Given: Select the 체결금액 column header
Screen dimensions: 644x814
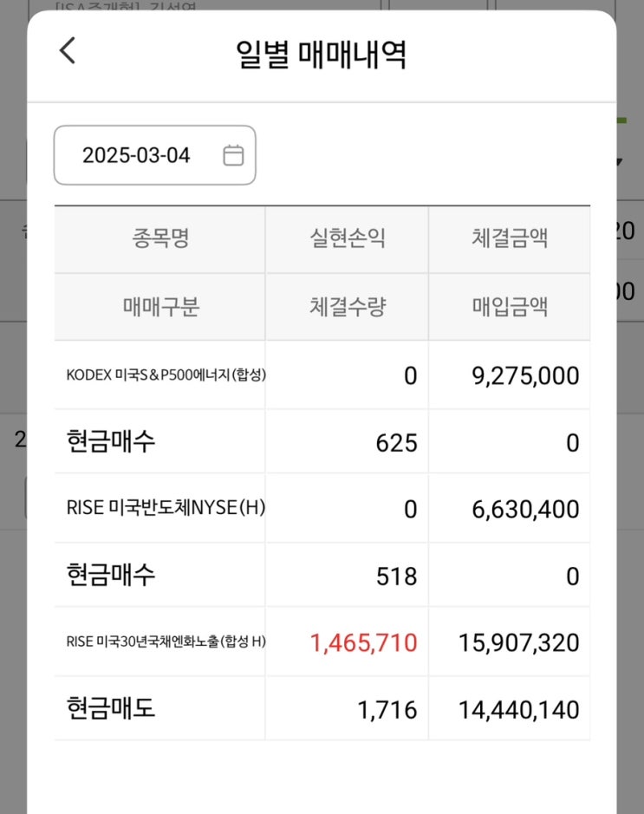Looking at the screenshot, I should (x=510, y=238).
